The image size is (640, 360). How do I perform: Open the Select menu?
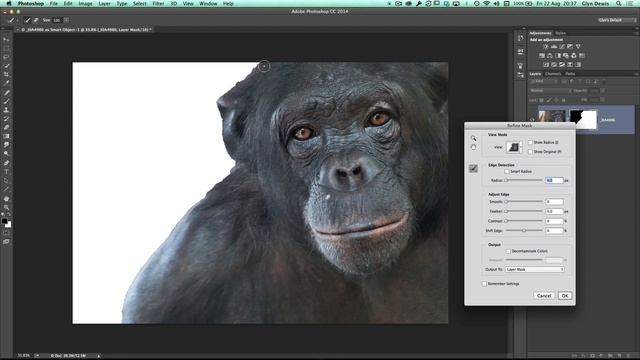click(x=140, y=4)
